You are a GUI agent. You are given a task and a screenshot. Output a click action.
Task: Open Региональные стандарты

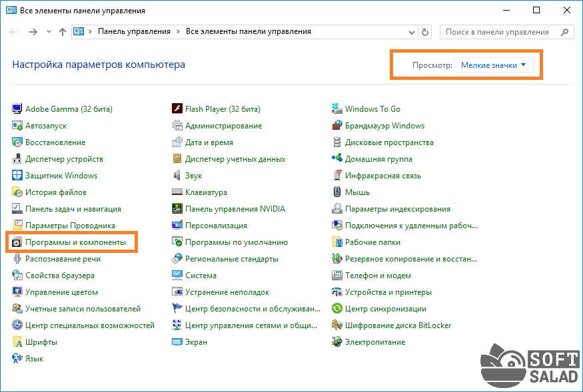[232, 259]
